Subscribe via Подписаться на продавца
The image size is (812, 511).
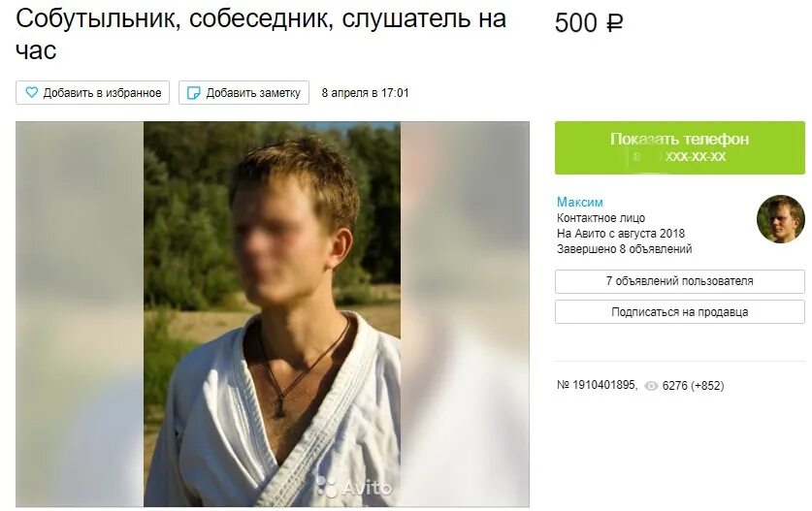point(680,312)
